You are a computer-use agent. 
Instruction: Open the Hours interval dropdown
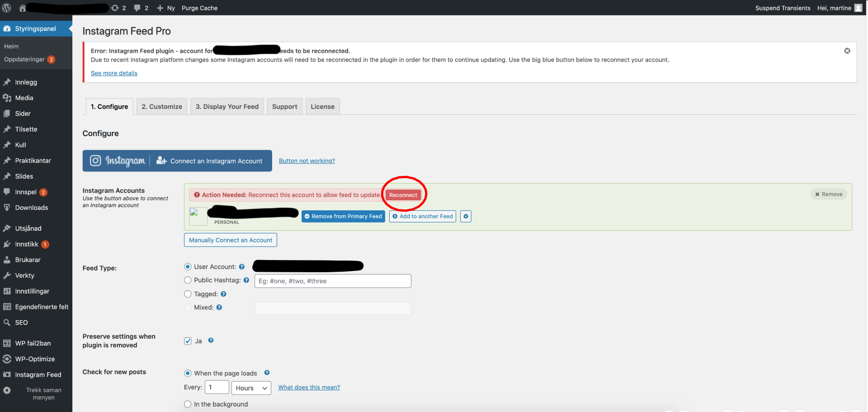251,388
